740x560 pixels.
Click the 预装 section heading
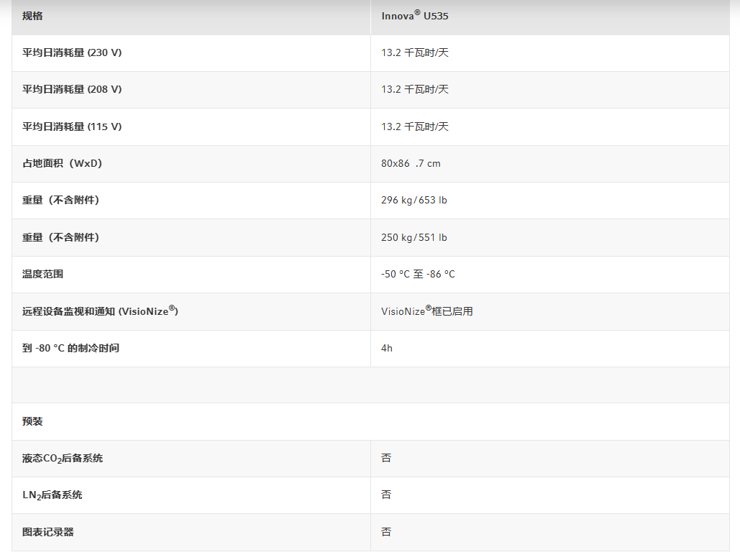pos(32,422)
